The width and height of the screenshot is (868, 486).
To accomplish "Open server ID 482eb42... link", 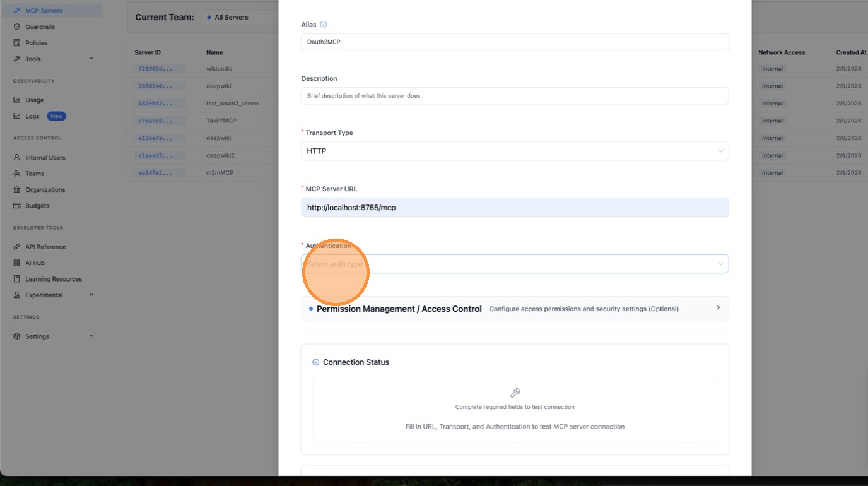I will pos(155,104).
